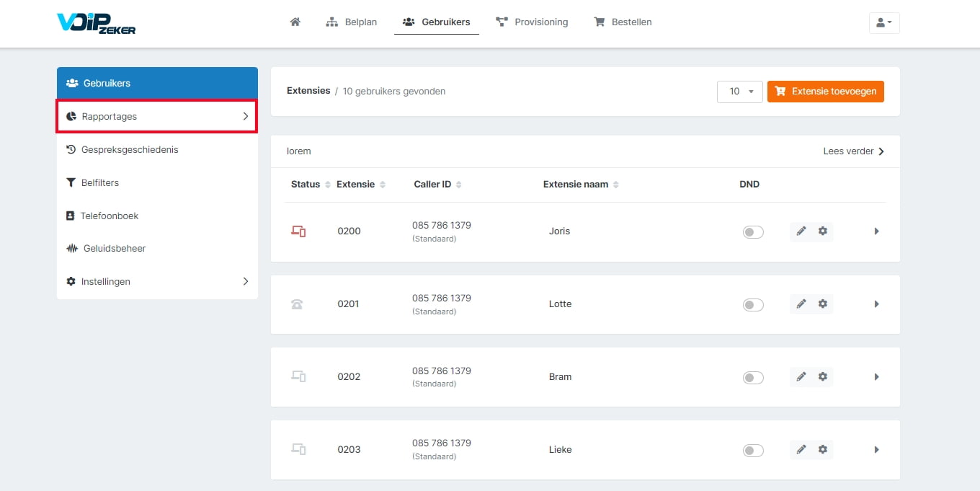
Task: Open the Gebruikers top navigation tab
Action: 437,22
